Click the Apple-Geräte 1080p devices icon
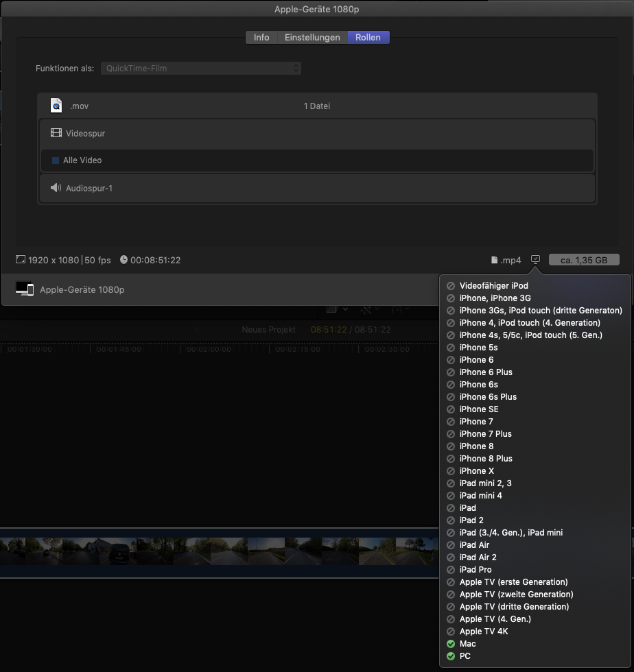Image resolution: width=634 pixels, height=672 pixels. [x=25, y=289]
